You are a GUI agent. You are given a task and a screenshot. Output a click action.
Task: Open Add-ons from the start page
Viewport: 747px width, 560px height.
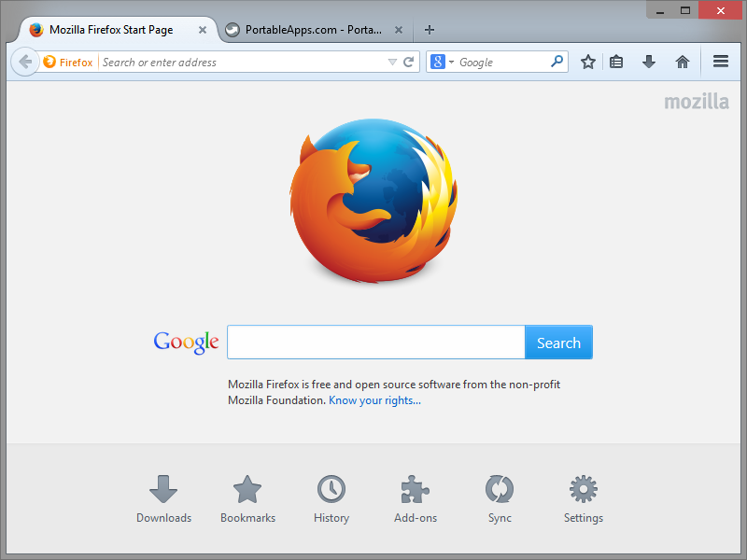415,499
